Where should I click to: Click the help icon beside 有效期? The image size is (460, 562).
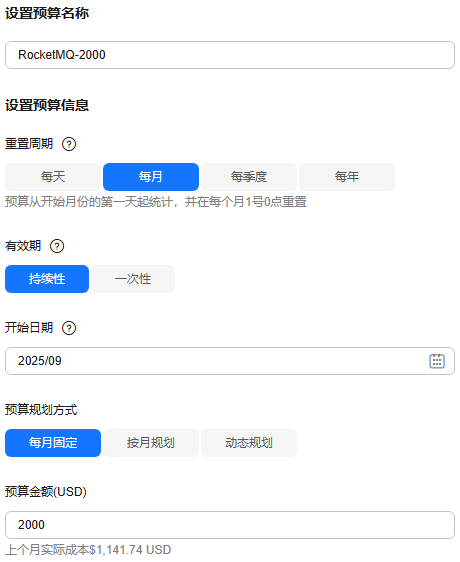[x=57, y=246]
